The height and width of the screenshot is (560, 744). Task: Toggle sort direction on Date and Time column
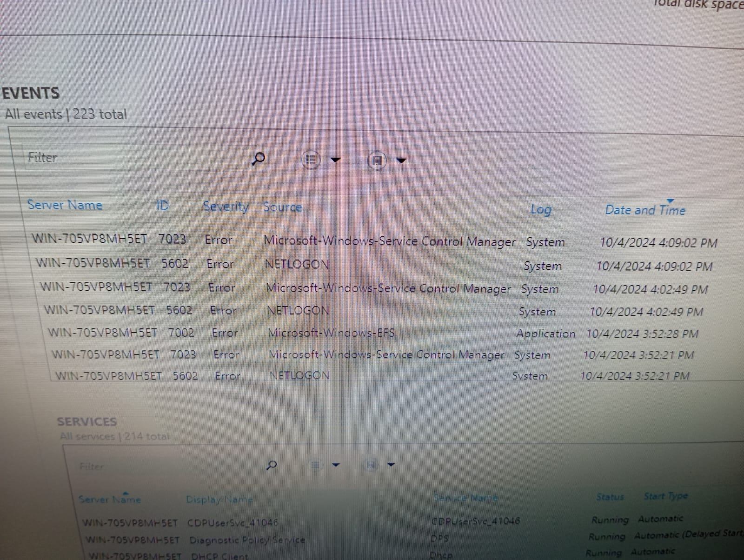644,209
